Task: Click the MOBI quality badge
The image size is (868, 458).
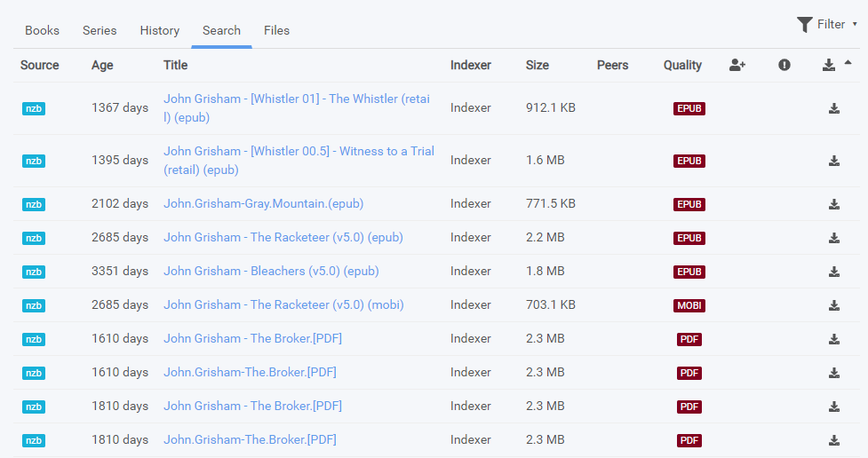Action: 689,305
